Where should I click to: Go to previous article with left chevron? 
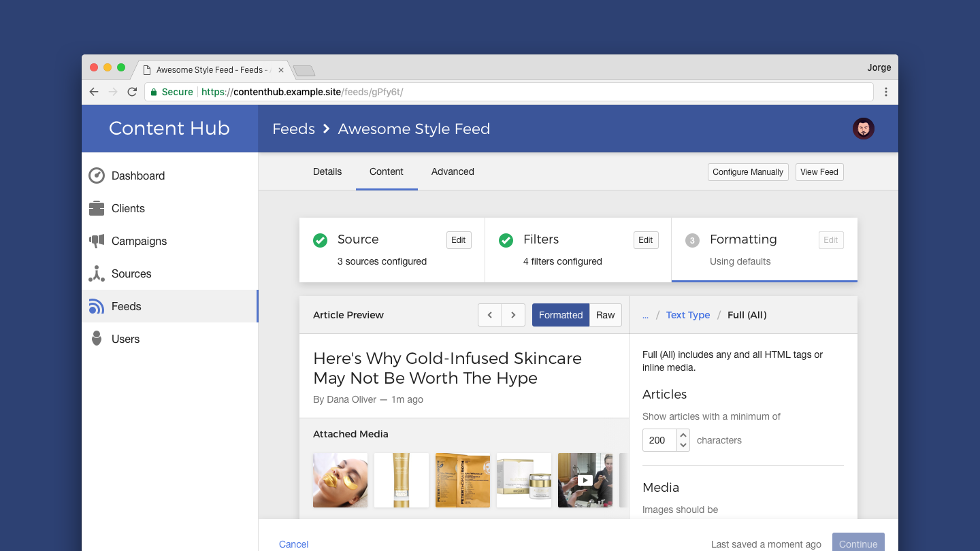489,315
